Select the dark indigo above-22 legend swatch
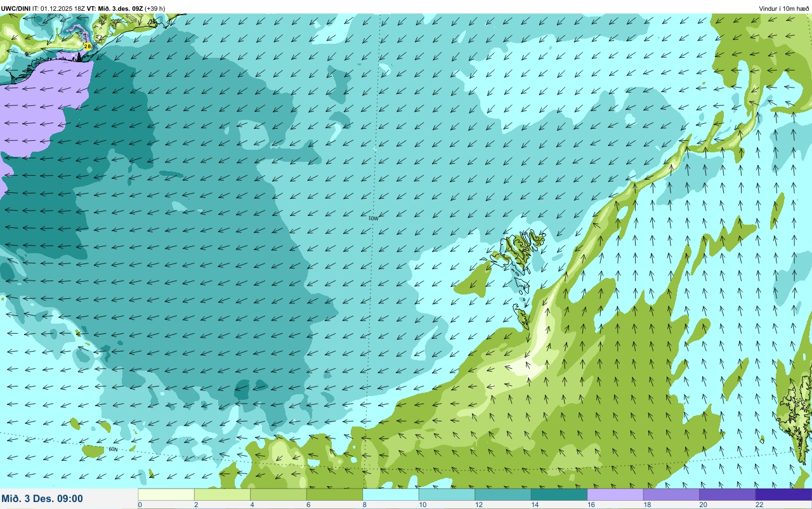The width and height of the screenshot is (812, 509). (783, 494)
